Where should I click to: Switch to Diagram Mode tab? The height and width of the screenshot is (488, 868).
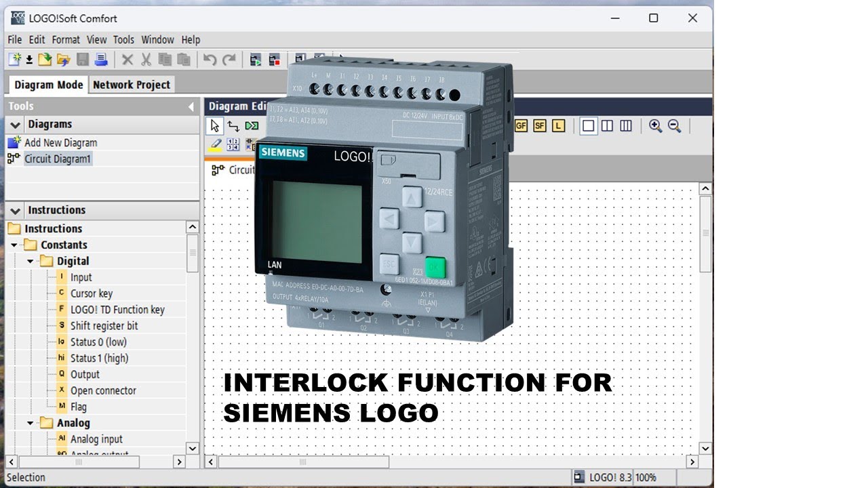48,85
